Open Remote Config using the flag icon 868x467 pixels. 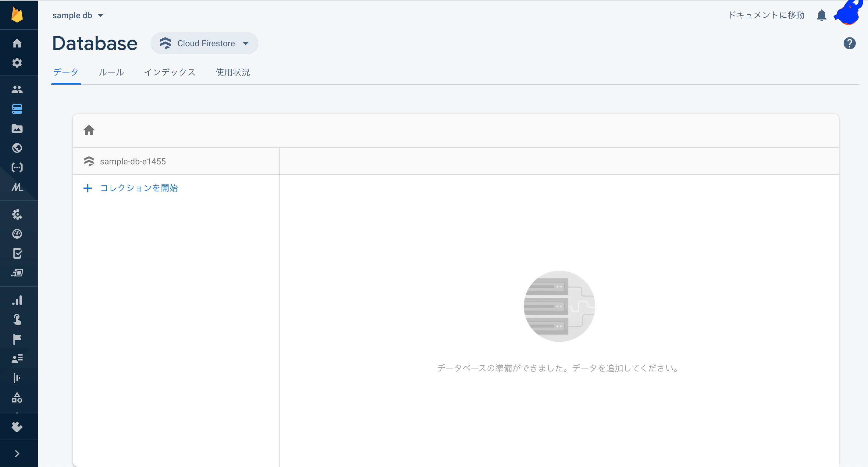(17, 339)
